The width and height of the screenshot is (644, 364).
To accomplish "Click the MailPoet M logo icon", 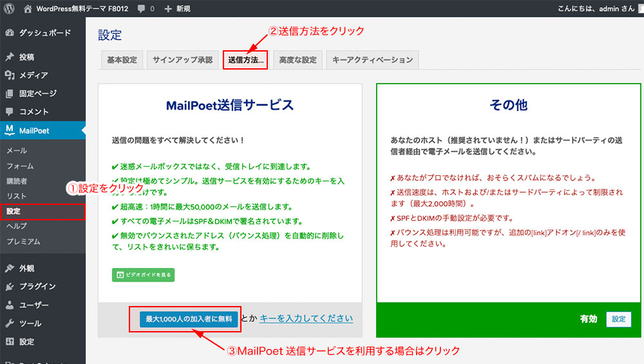I will (x=10, y=130).
